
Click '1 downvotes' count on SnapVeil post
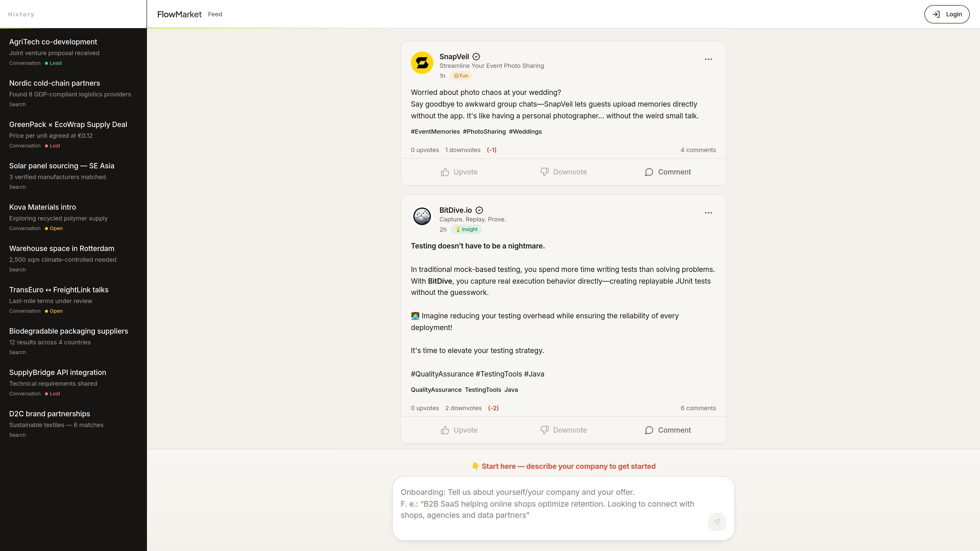coord(463,150)
